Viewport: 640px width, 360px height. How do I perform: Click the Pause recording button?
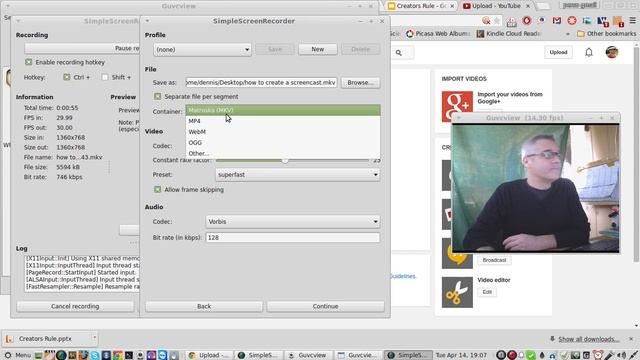[82, 48]
